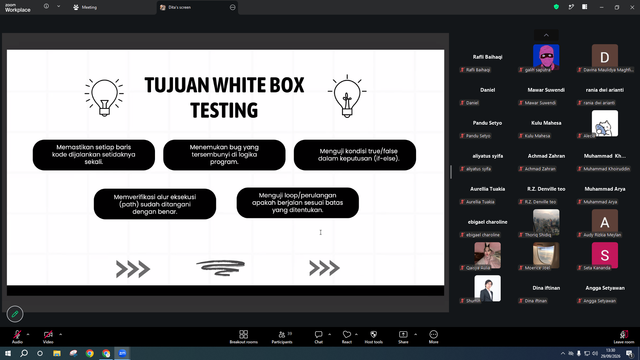The width and height of the screenshot is (640, 360).
Task: Expand share options caret beside Share
Action: point(416,334)
